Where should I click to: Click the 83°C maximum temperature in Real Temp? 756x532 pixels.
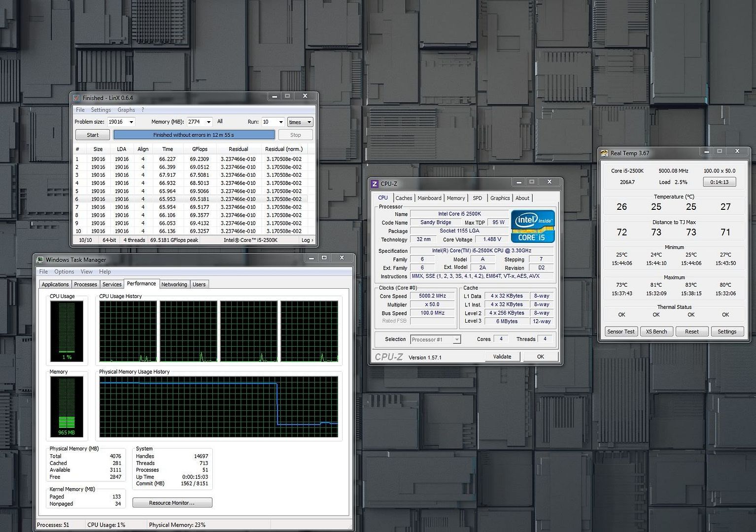coord(691,285)
